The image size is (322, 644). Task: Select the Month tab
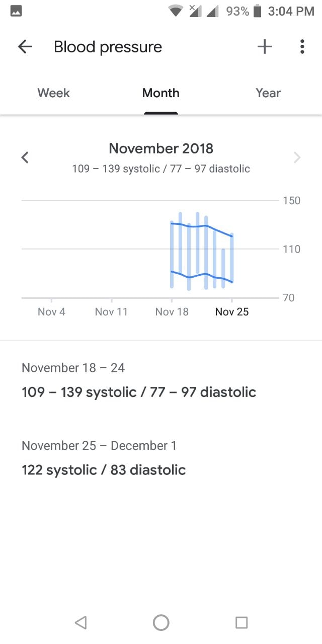click(161, 93)
